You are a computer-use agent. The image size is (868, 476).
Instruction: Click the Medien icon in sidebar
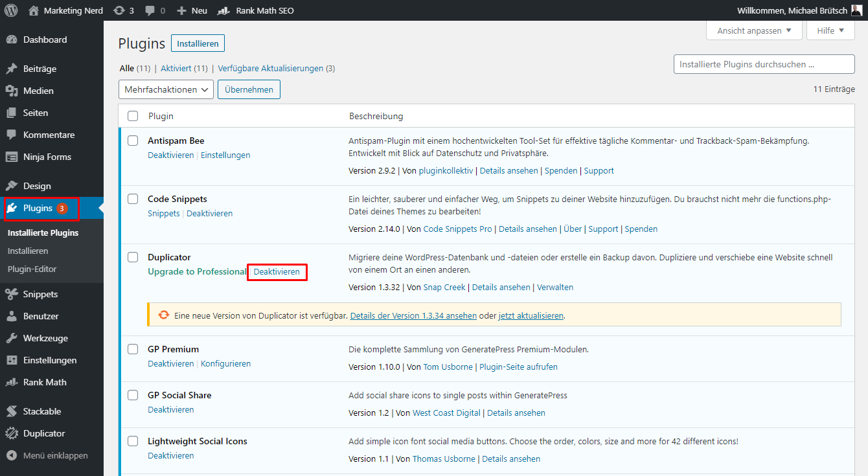(x=12, y=91)
